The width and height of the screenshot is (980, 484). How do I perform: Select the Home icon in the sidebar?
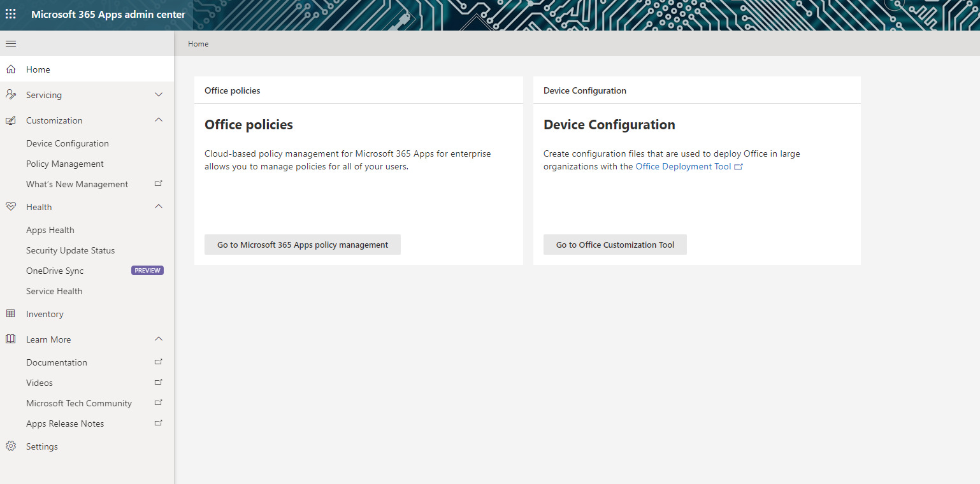(10, 69)
